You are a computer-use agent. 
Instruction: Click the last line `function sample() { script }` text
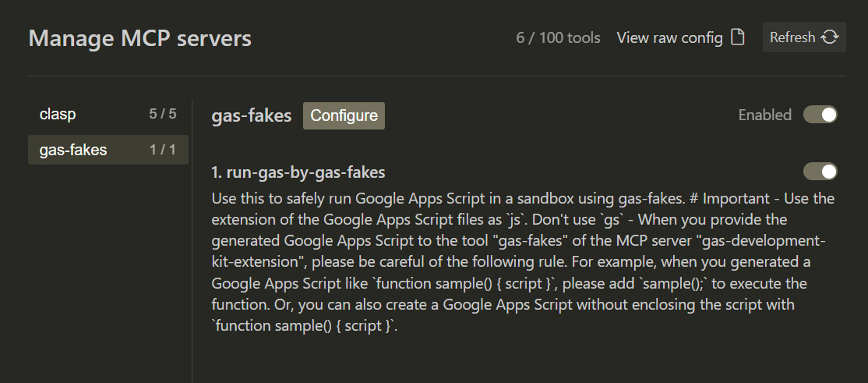pos(304,325)
